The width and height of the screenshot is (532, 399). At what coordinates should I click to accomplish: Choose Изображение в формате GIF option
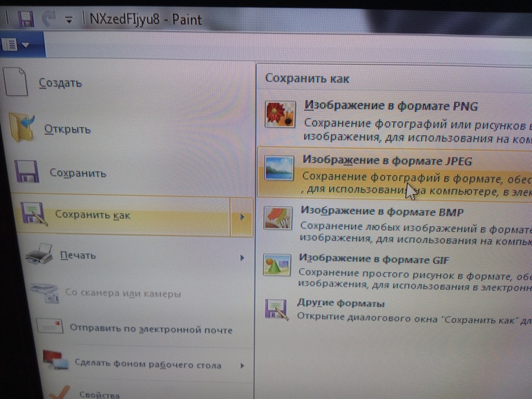coord(373,260)
